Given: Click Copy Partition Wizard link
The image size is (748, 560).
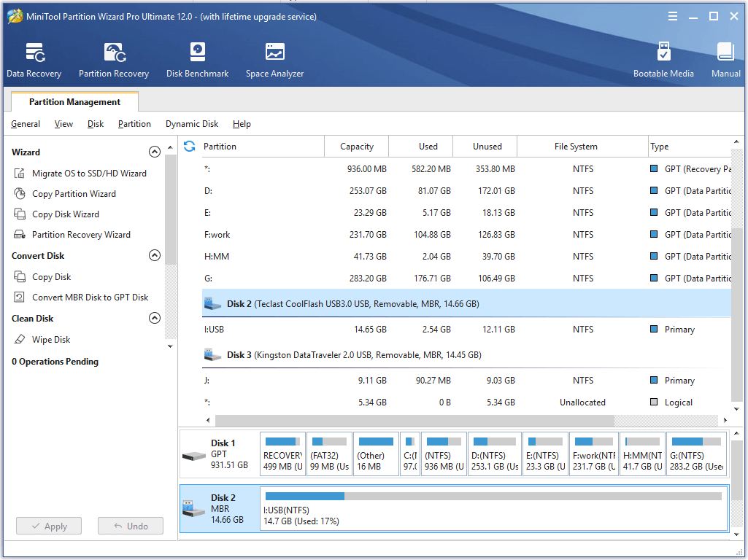Looking at the screenshot, I should tap(74, 193).
